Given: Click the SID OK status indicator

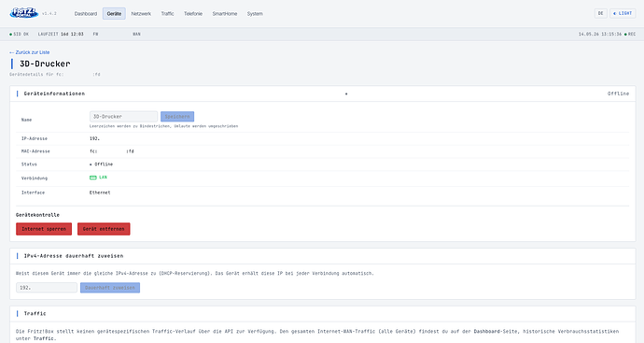Looking at the screenshot, I should point(20,35).
